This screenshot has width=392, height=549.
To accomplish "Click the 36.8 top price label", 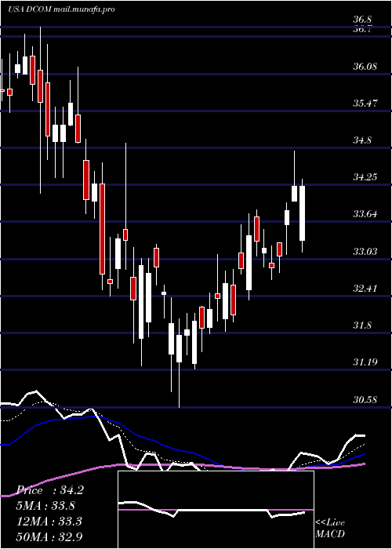I will 362,20.
